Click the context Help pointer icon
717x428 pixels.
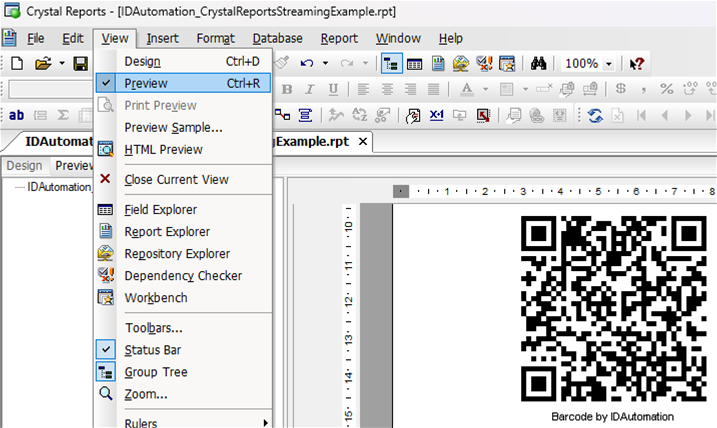click(x=637, y=64)
